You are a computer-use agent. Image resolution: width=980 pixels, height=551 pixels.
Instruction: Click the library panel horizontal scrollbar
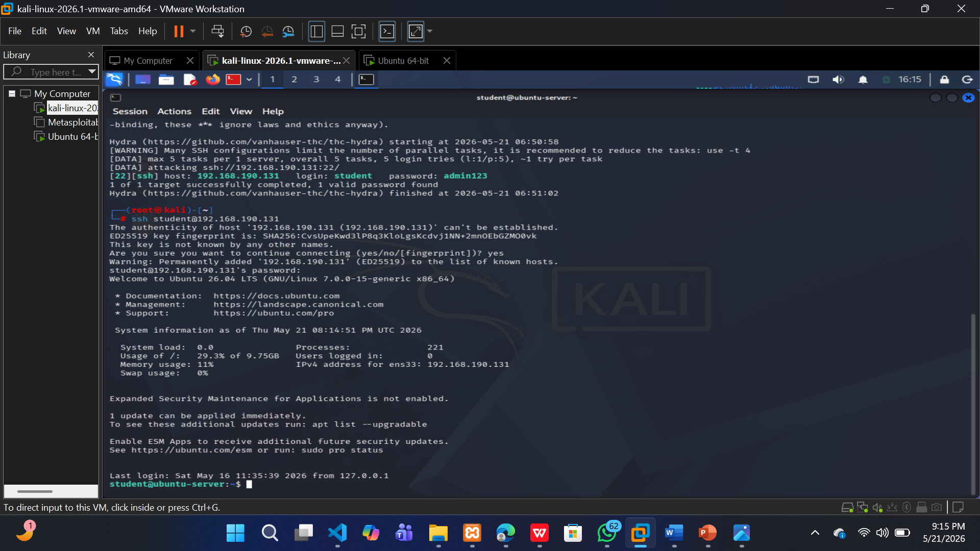tap(35, 491)
